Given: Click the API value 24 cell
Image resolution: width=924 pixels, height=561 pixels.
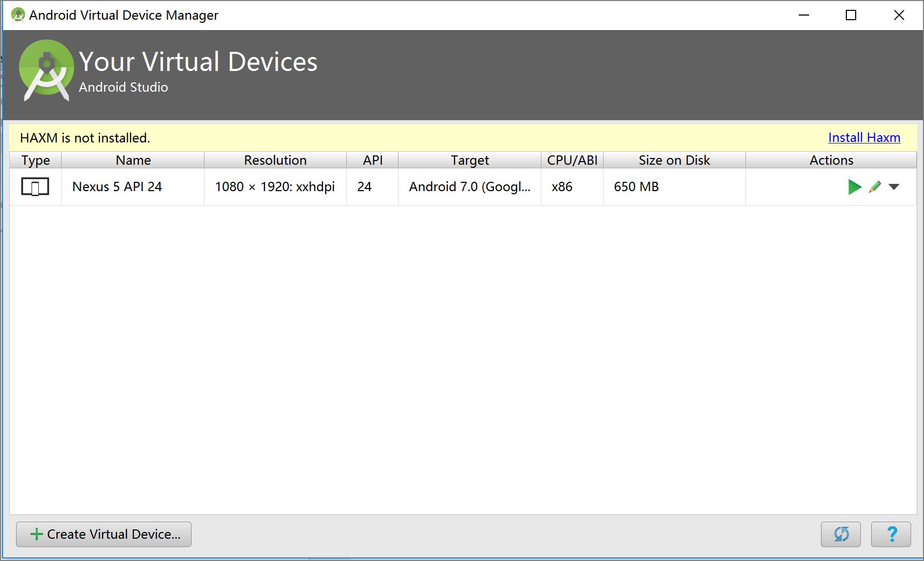Looking at the screenshot, I should [x=373, y=187].
